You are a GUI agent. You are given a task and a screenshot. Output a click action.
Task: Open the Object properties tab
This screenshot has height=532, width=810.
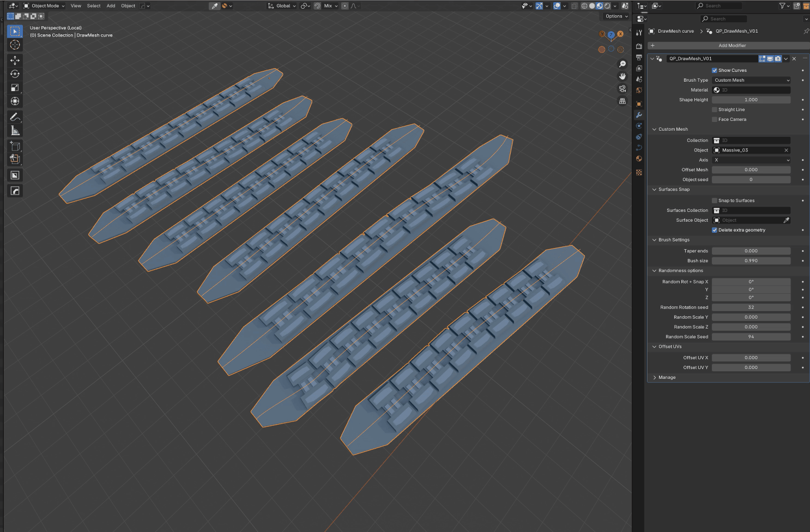(x=639, y=104)
